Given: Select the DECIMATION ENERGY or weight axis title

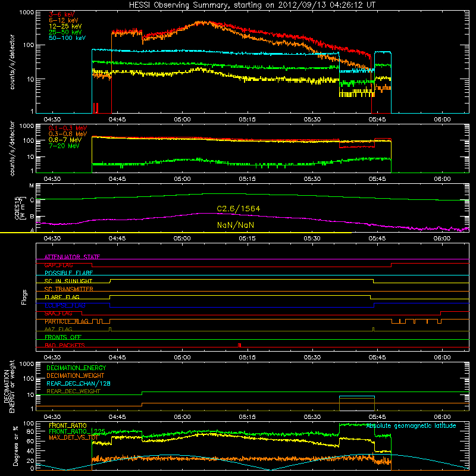Looking at the screenshot, I should pyautogui.click(x=10, y=386).
